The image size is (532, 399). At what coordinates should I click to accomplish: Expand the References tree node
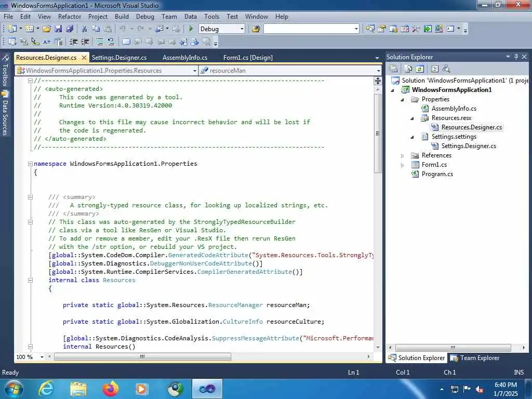403,156
